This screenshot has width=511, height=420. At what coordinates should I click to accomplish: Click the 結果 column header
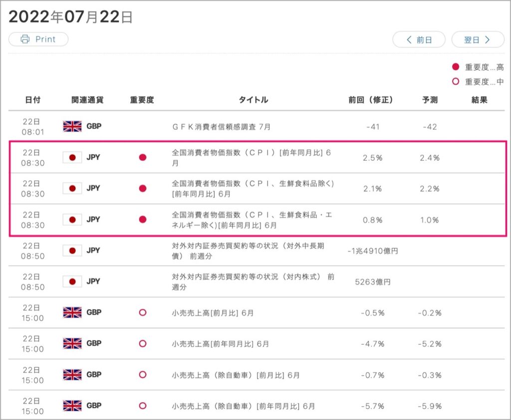[x=479, y=100]
